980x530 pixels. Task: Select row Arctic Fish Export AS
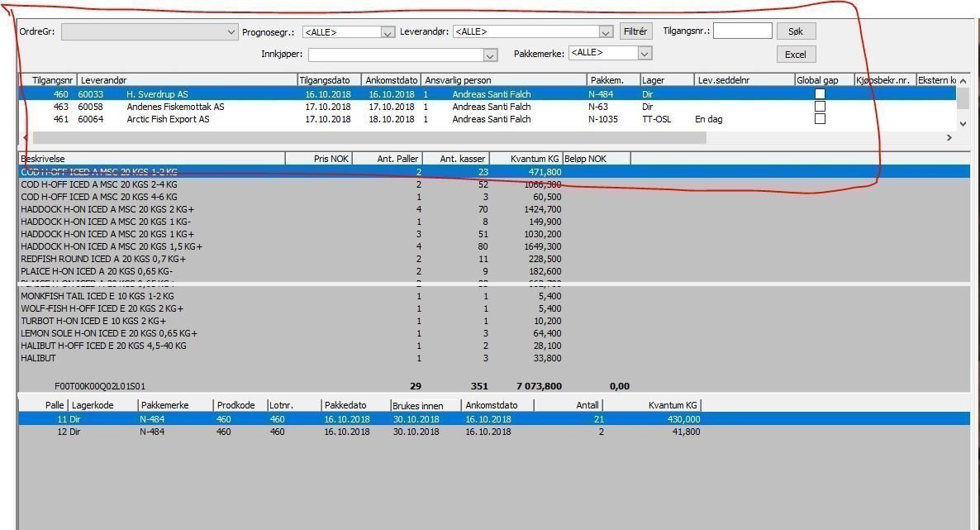click(488, 119)
